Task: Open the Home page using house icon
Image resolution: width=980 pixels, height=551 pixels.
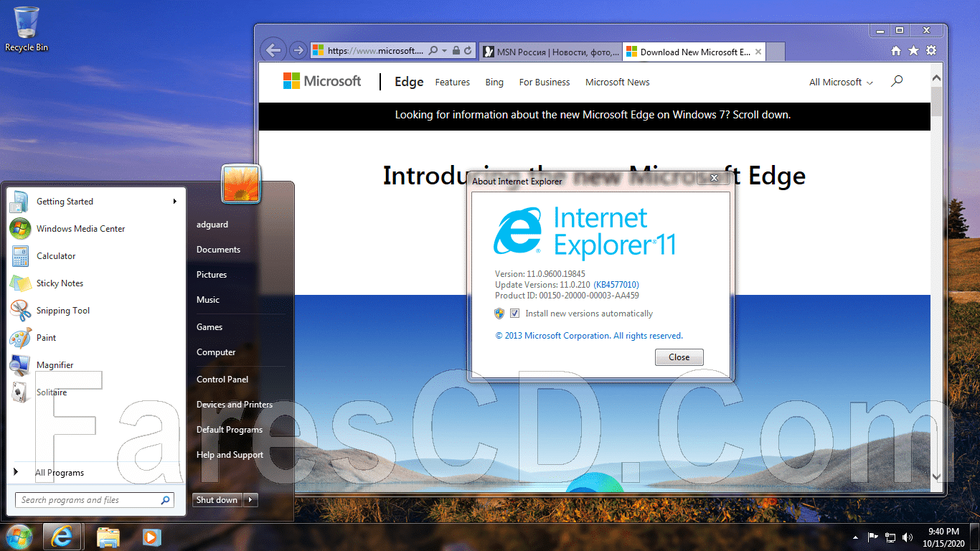Action: coord(895,51)
